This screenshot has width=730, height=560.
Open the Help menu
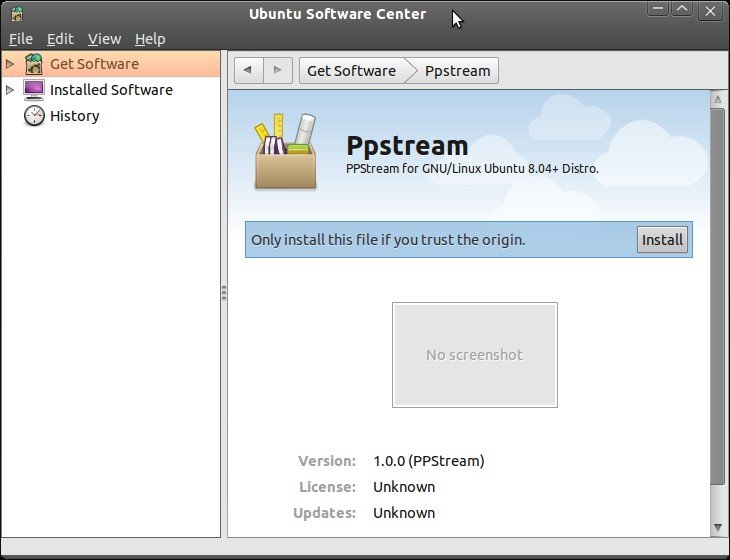[x=150, y=39]
